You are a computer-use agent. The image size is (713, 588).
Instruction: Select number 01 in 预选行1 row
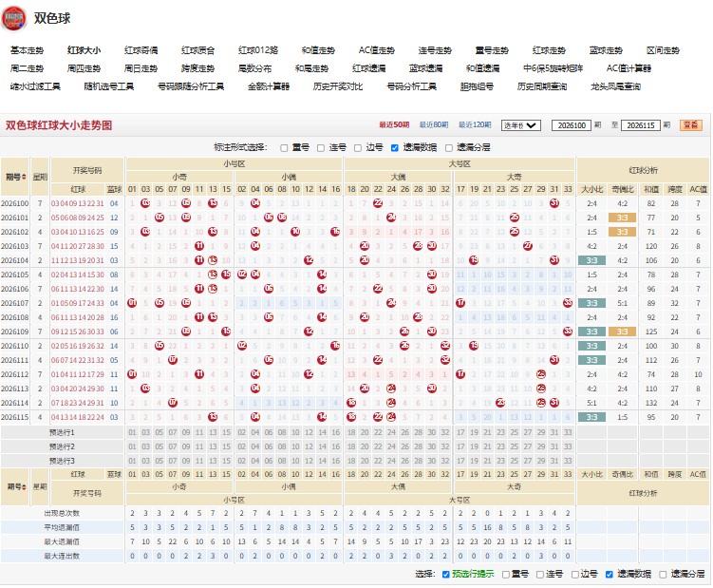(132, 432)
